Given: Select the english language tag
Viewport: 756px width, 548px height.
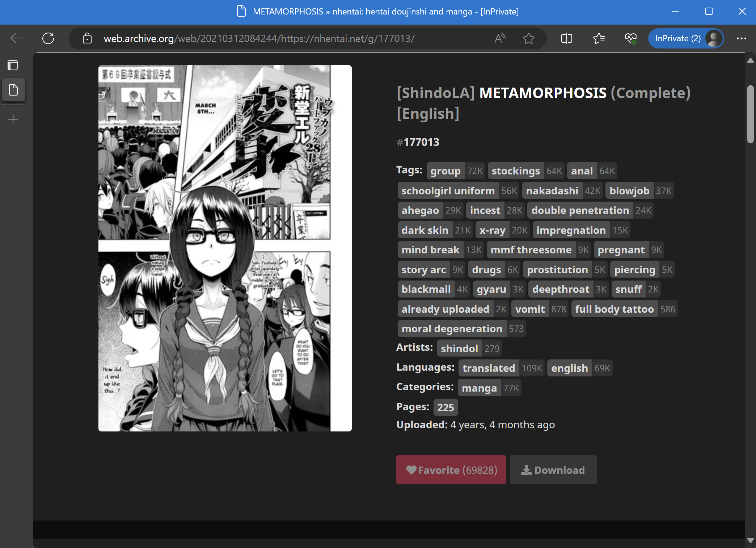Looking at the screenshot, I should coord(569,368).
